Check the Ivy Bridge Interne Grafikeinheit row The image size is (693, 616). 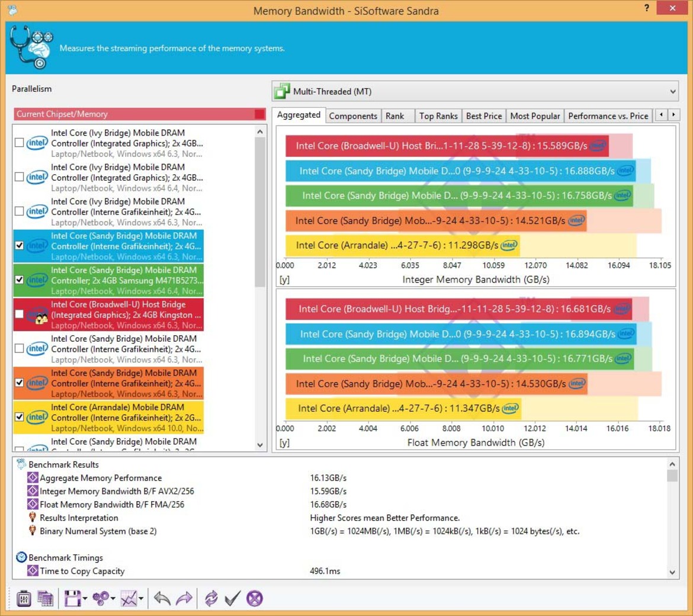click(x=19, y=211)
